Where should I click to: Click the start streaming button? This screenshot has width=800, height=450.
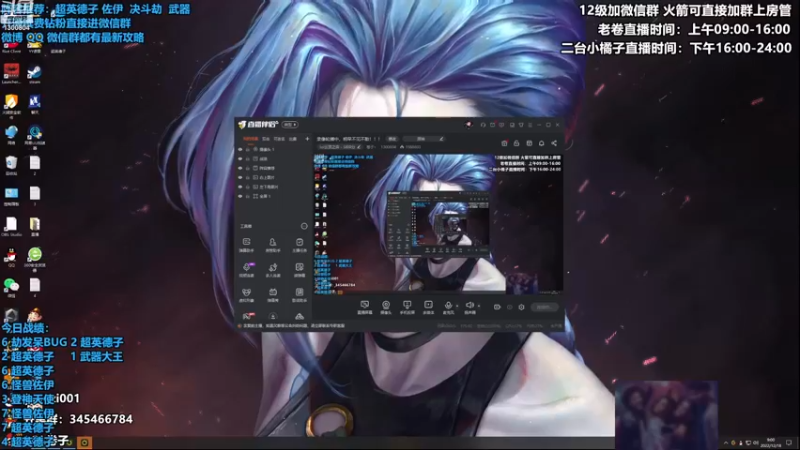pyautogui.click(x=544, y=307)
